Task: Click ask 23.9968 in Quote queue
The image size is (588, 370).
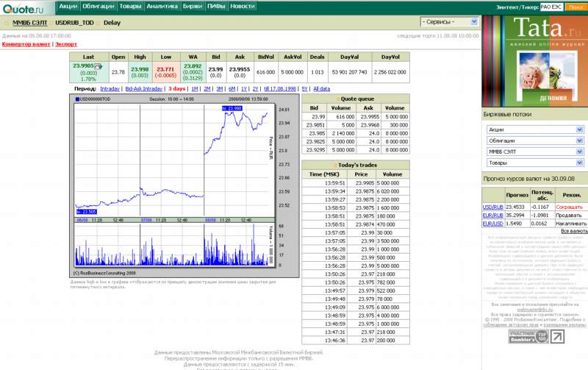Action: pyautogui.click(x=370, y=125)
